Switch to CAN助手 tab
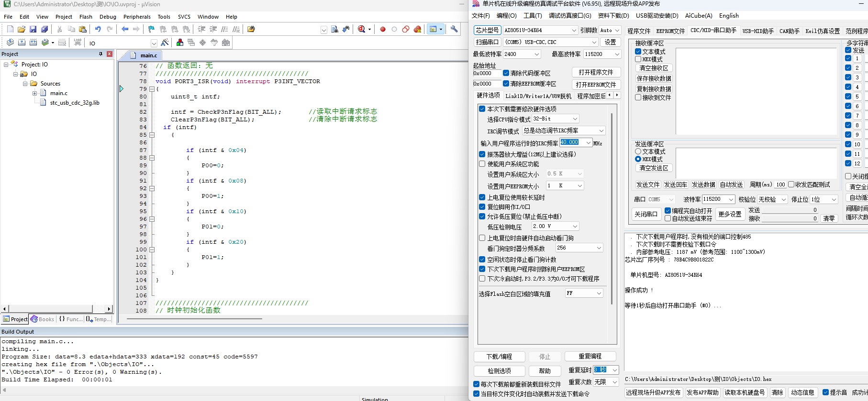The image size is (868, 401). (790, 31)
